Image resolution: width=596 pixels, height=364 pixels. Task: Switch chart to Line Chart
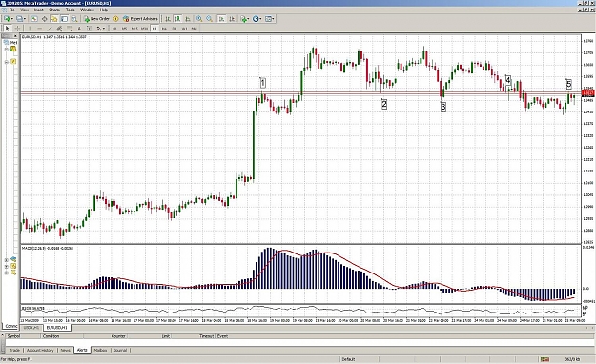(x=188, y=19)
